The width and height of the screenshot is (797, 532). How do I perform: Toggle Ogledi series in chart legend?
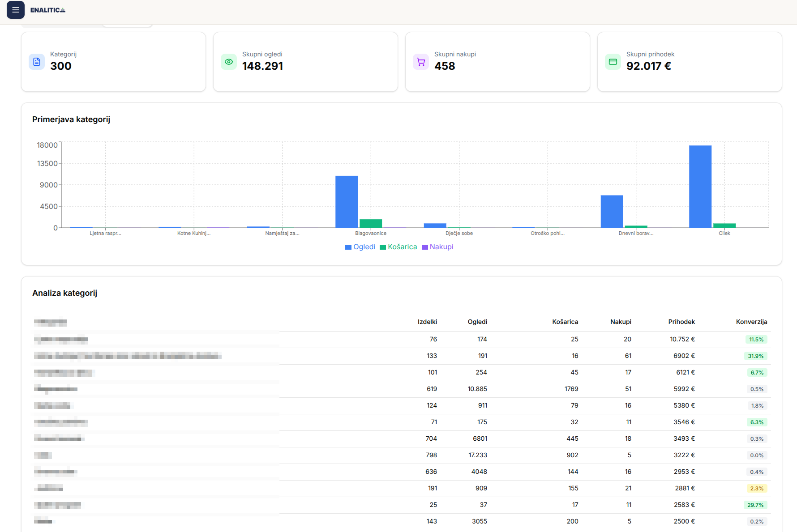(x=360, y=247)
